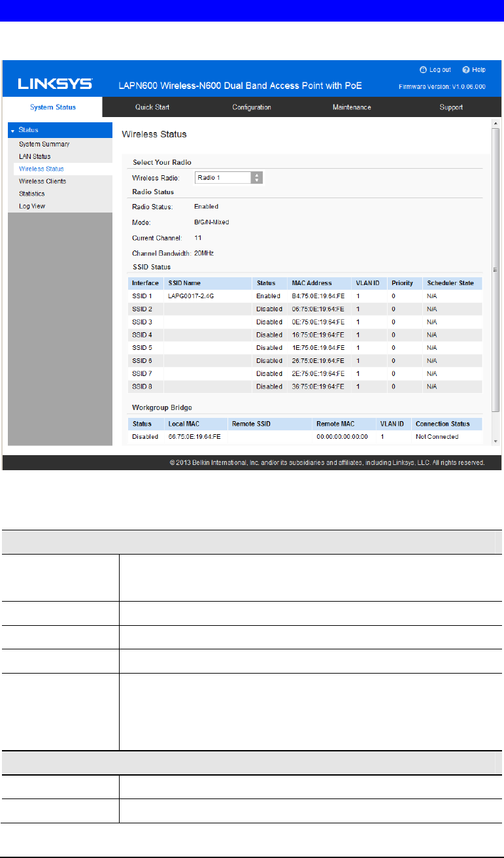Click the SSID 2 row label
This screenshot has height=858, width=504.
tap(142, 309)
